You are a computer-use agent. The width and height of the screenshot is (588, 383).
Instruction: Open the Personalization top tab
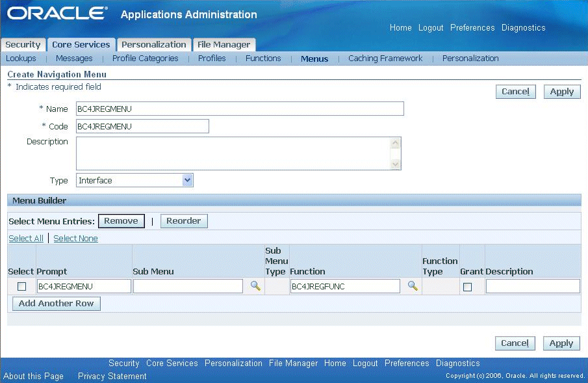(x=154, y=44)
